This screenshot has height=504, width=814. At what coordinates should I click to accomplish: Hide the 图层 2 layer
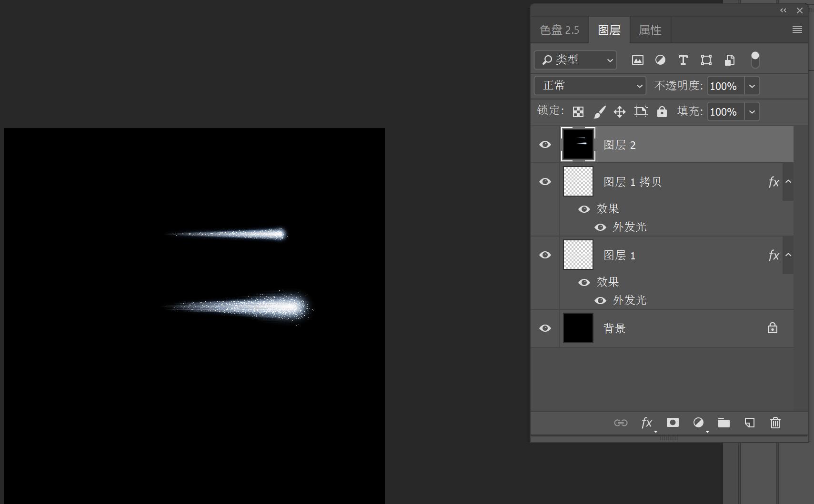click(545, 145)
